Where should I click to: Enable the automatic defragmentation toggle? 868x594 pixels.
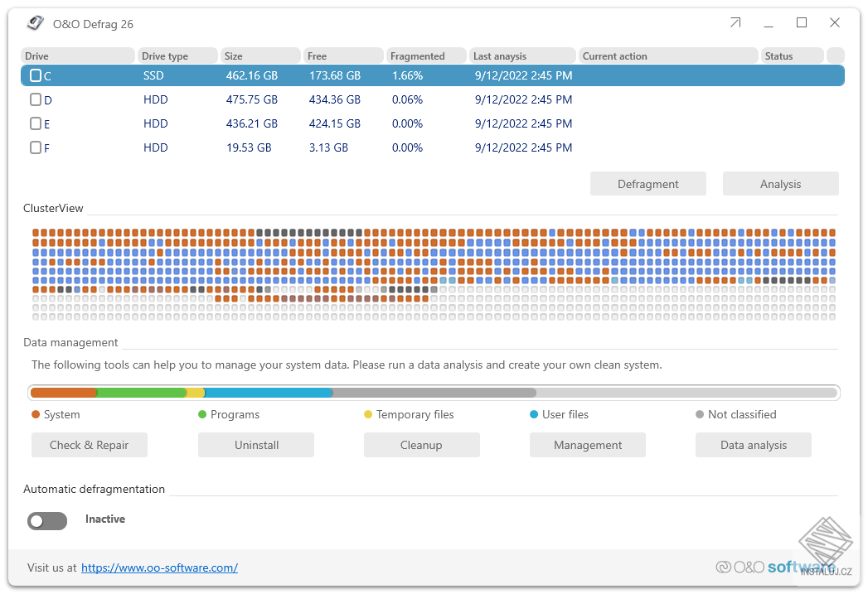(47, 520)
